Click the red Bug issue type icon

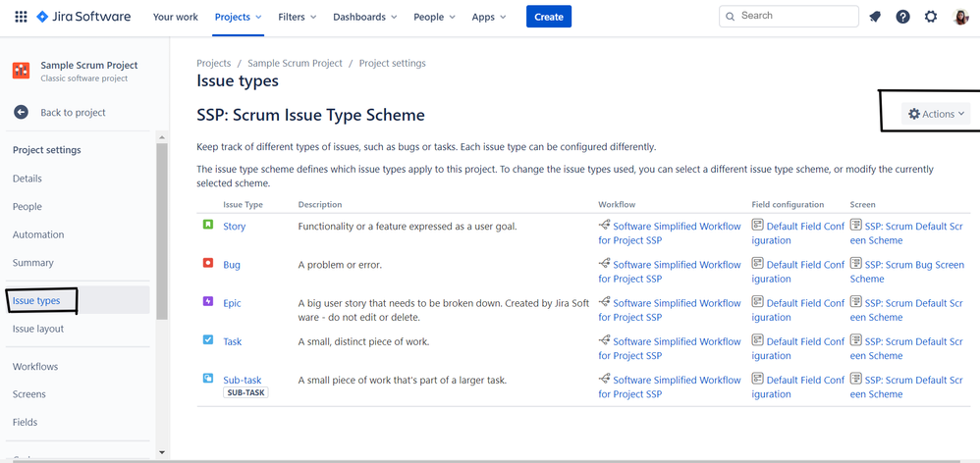pyautogui.click(x=207, y=263)
